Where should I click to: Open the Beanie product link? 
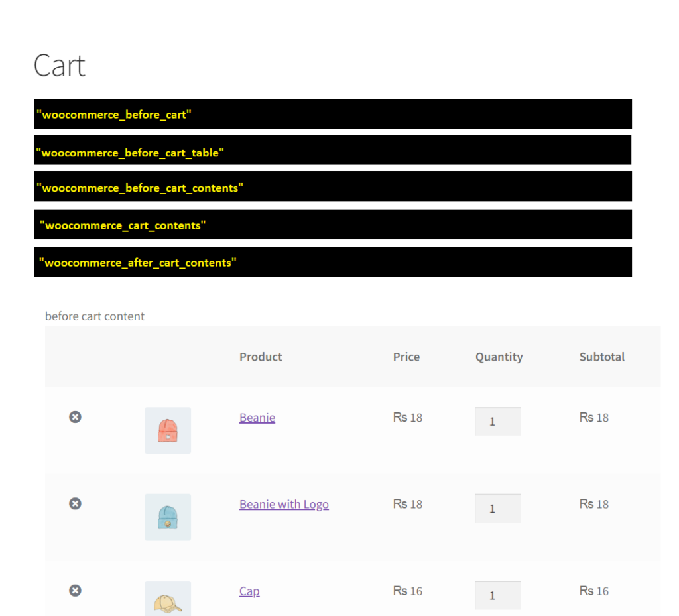pos(257,418)
